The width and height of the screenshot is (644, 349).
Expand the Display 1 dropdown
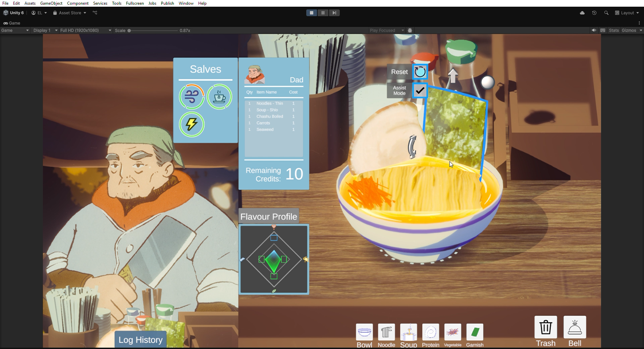(45, 30)
